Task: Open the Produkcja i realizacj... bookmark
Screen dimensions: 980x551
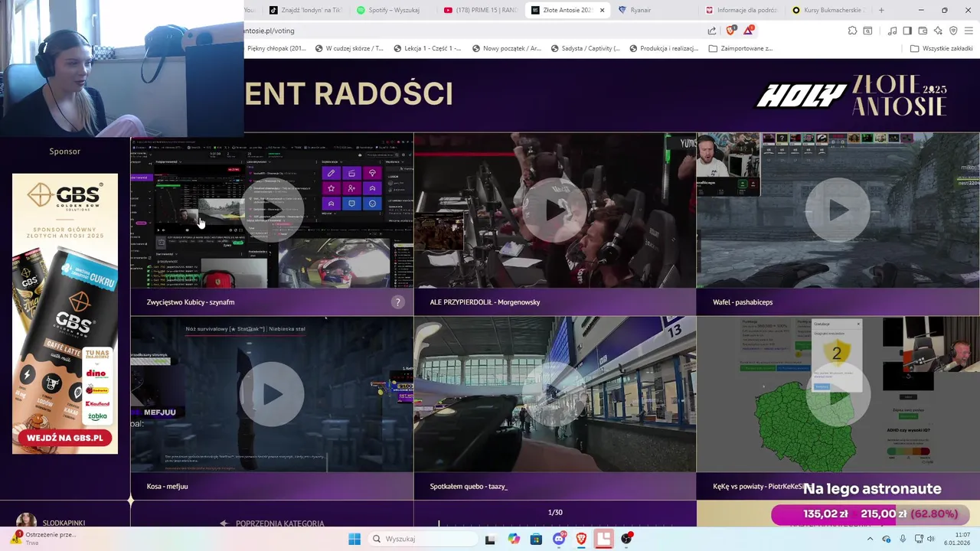Action: (x=664, y=48)
